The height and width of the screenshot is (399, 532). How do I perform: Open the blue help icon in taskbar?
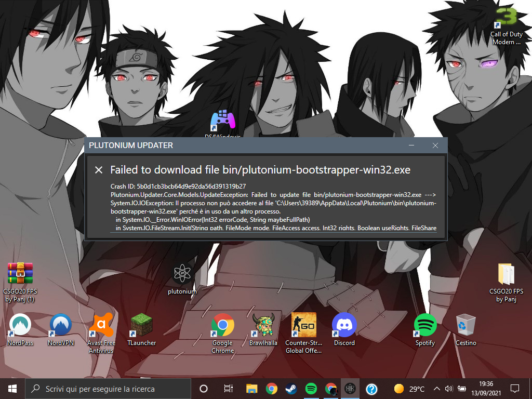(371, 389)
